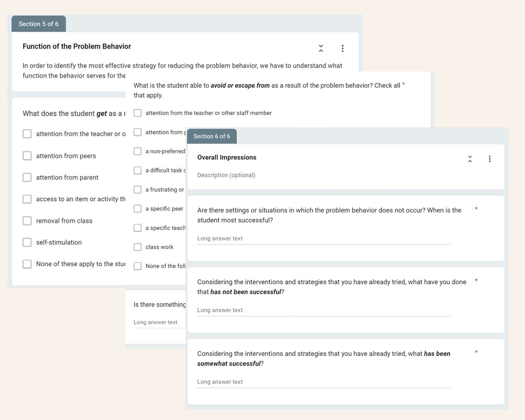Collapse the Overall Impressions section
The width and height of the screenshot is (525, 420).
click(x=469, y=158)
